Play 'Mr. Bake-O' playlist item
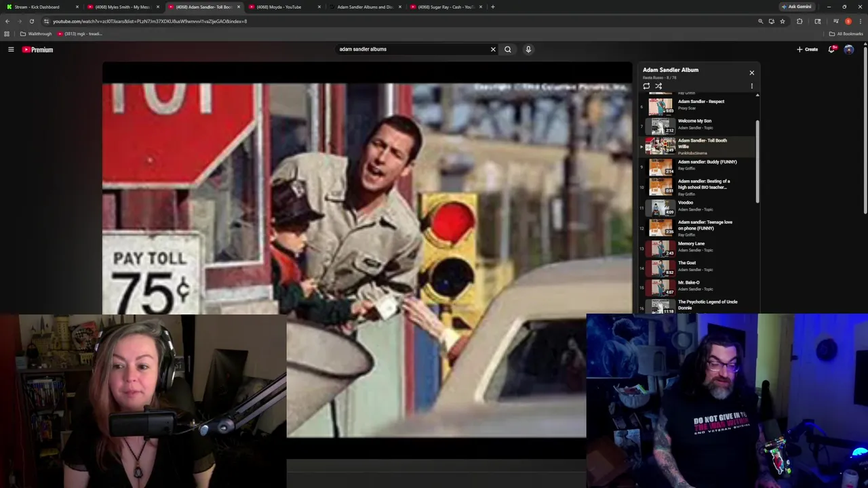Screen dimensions: 868x488 pyautogui.click(x=689, y=283)
